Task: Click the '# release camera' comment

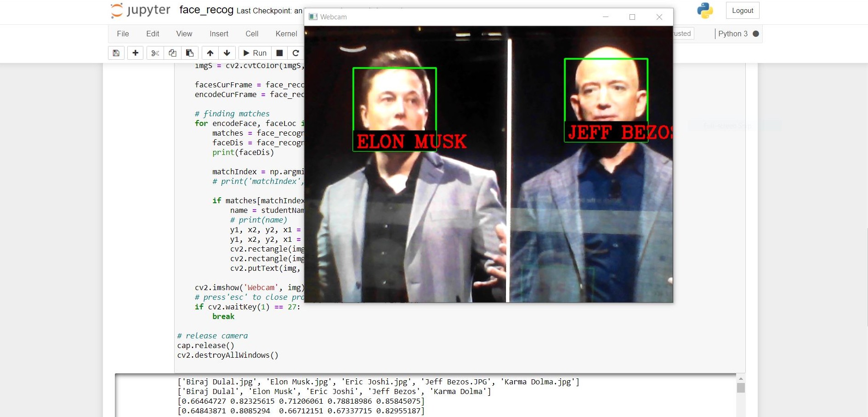Action: coord(212,336)
